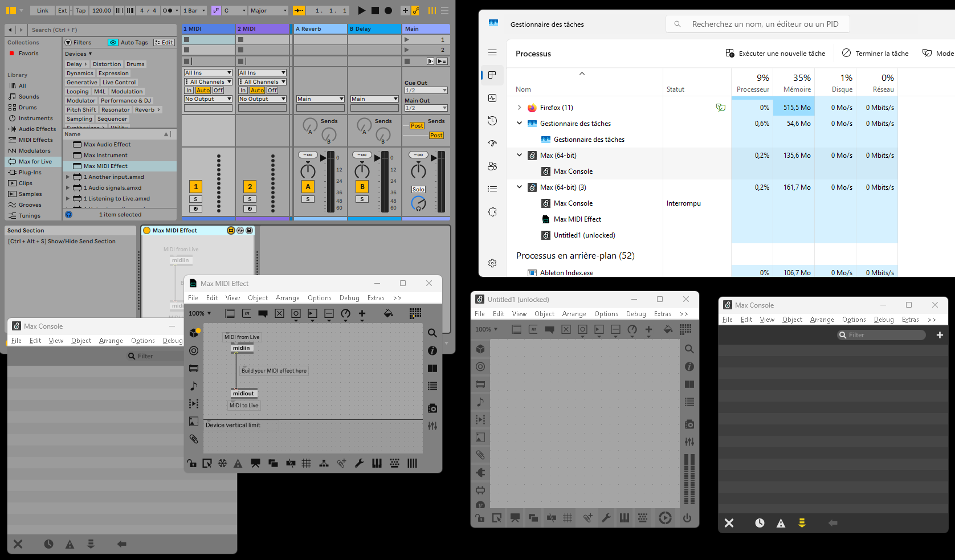Screen dimensions: 955x560
Task: Click inspector info icon in Max MIDI Effect
Action: (432, 351)
